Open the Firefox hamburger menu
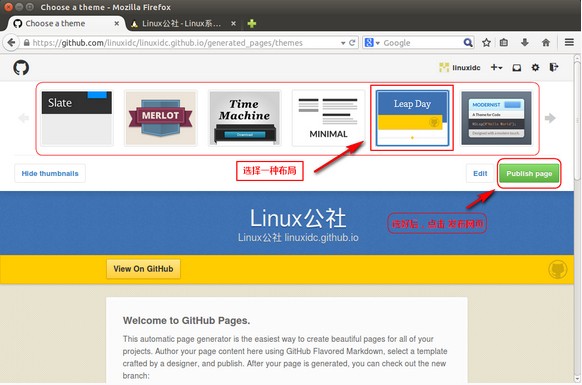Viewport: 582px width, 385px height. pos(569,42)
